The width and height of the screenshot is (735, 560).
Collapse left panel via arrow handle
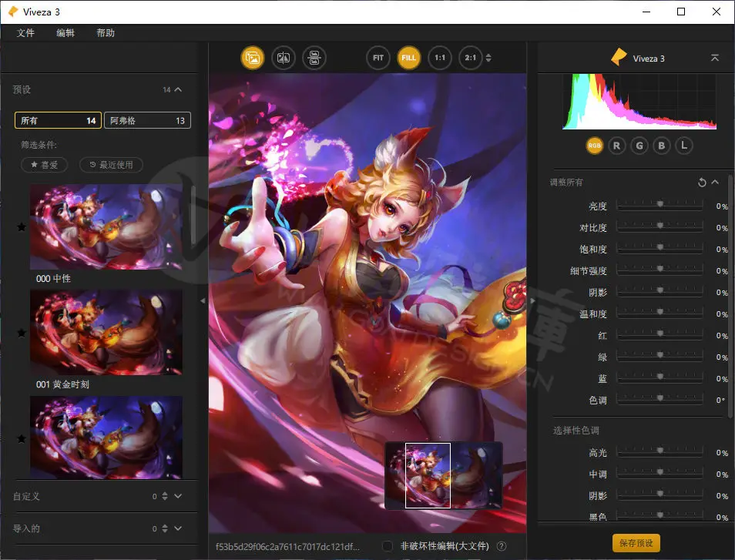pyautogui.click(x=203, y=301)
